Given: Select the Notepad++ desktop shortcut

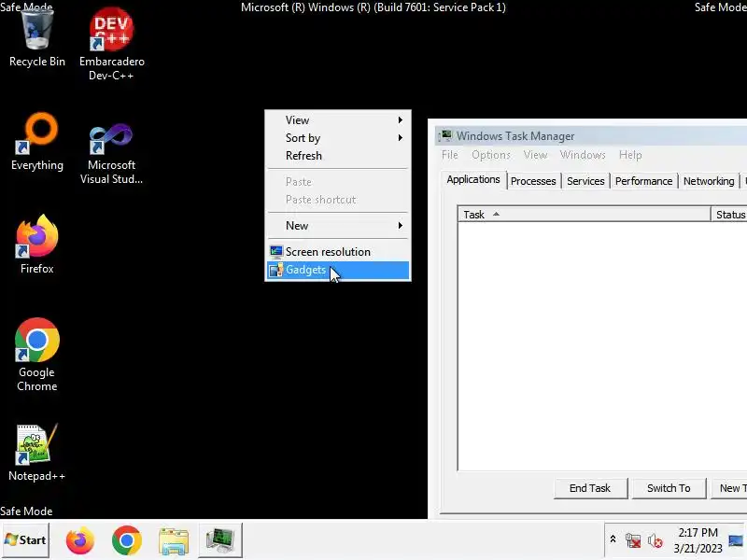Looking at the screenshot, I should tap(36, 453).
